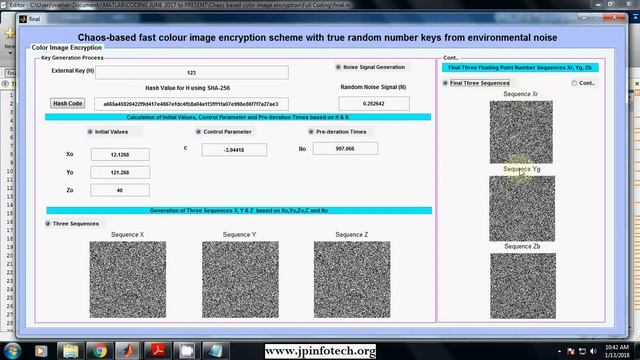The width and height of the screenshot is (640, 360).
Task: Click the No pre-iteration value field
Action: coord(345,149)
